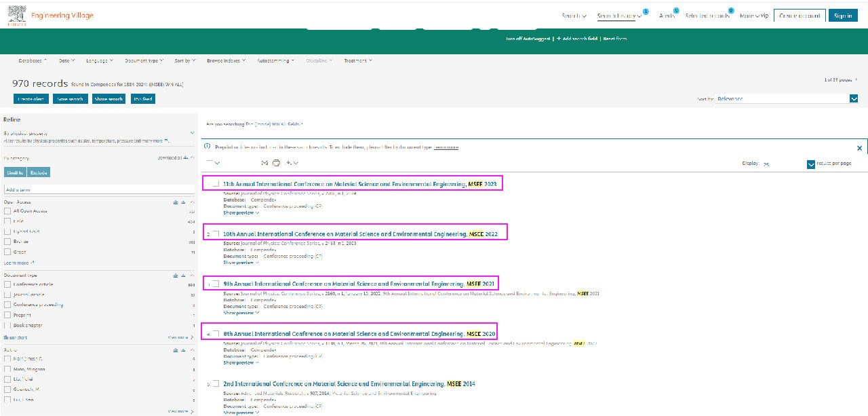
Task: Check the Gold open access filter
Action: 7,221
